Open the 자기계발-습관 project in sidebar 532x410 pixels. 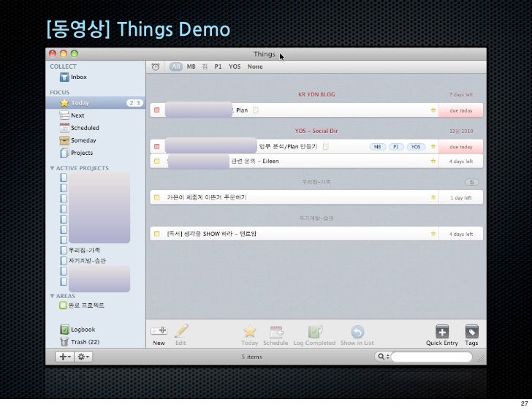pyautogui.click(x=83, y=261)
